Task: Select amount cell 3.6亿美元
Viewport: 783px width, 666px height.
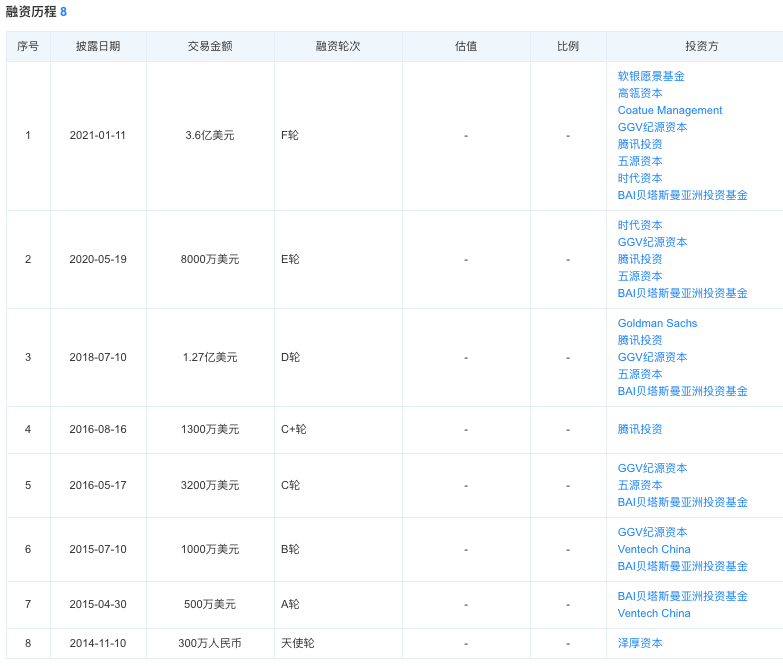Action: [x=210, y=135]
